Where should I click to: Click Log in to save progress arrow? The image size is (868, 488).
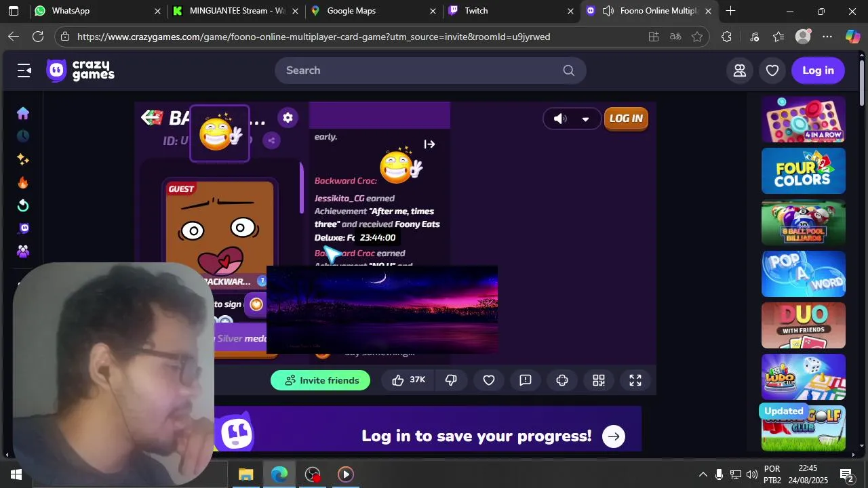pos(614,436)
